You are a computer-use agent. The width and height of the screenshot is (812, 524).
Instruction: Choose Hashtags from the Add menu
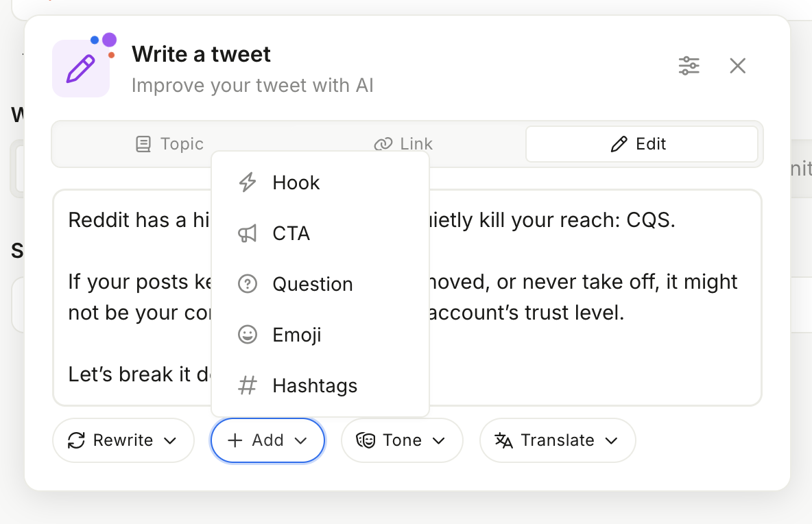(x=315, y=385)
